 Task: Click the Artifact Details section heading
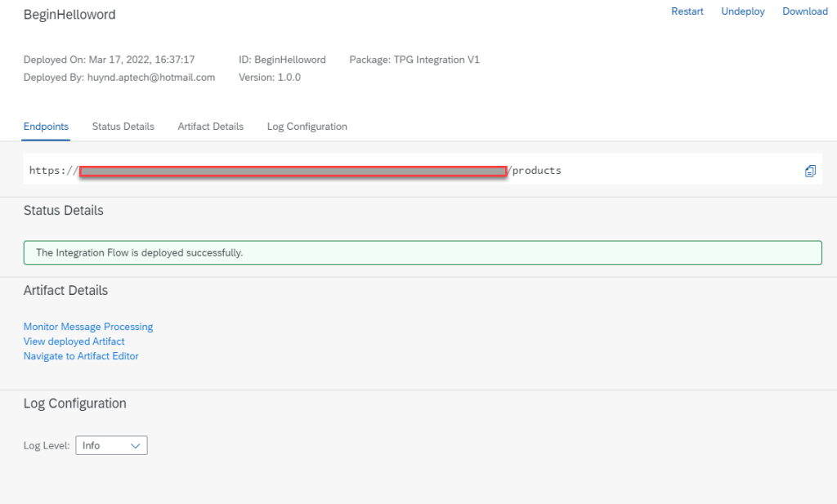(65, 291)
